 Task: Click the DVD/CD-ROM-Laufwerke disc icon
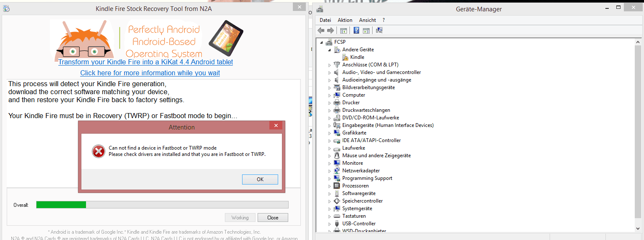point(337,118)
